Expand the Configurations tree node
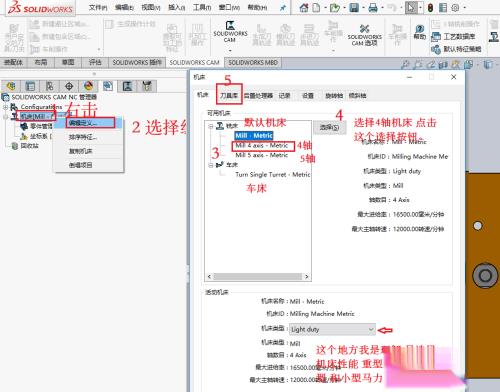 coord(5,107)
